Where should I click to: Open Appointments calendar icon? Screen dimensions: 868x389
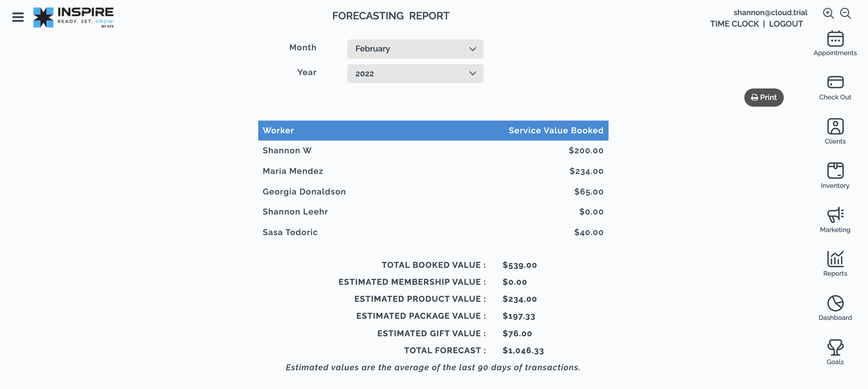point(835,39)
